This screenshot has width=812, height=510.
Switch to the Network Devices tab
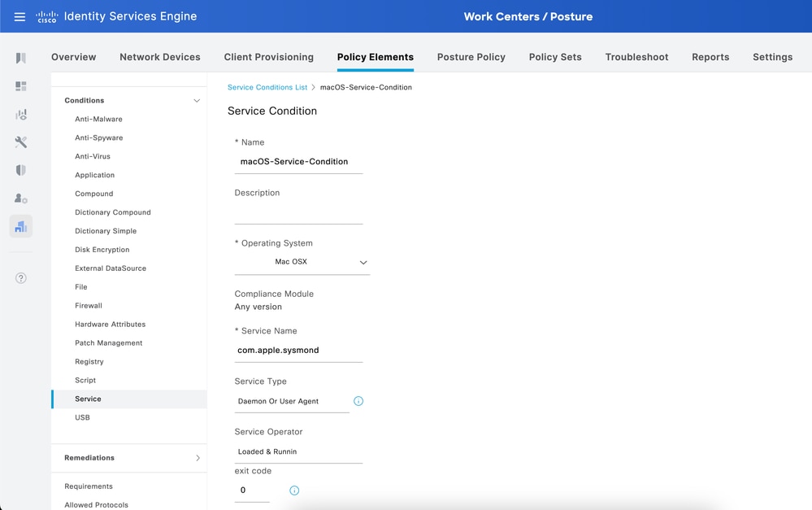(160, 57)
